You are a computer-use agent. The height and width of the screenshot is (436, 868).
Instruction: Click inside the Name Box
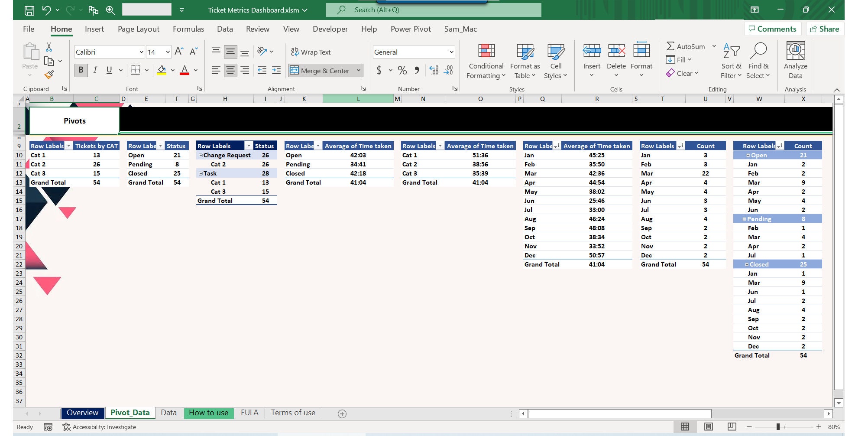click(147, 10)
